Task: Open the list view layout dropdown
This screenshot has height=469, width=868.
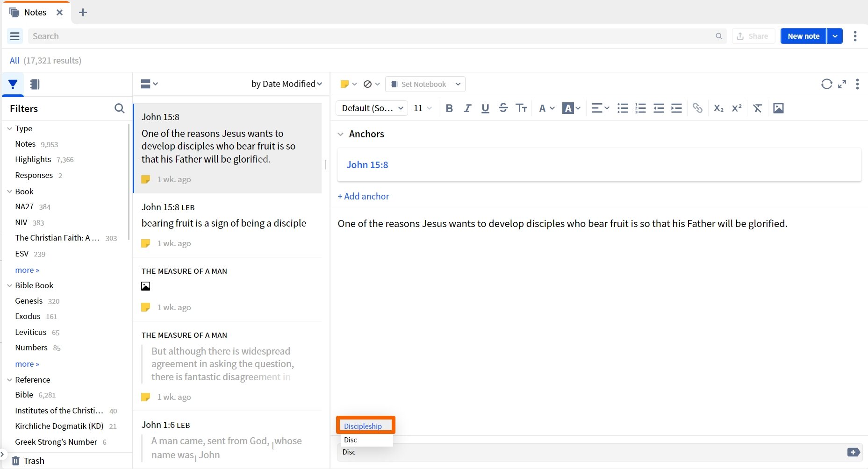Action: coord(149,84)
